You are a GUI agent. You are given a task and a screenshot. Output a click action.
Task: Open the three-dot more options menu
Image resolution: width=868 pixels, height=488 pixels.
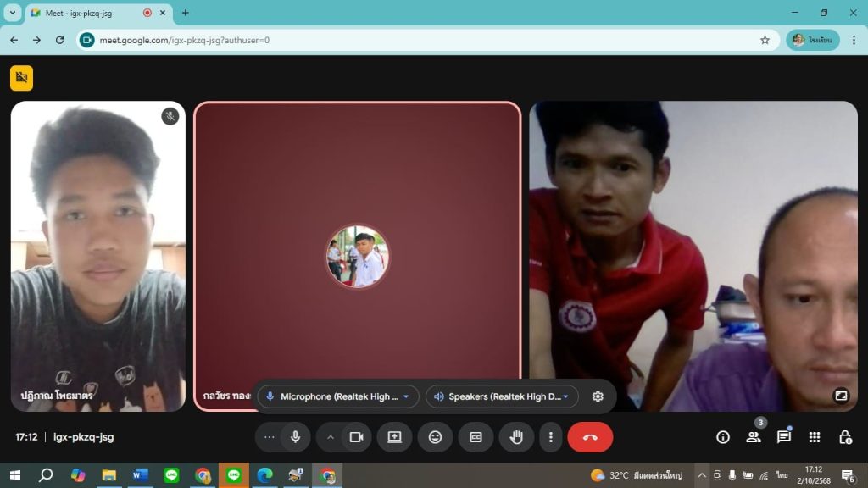pos(551,437)
